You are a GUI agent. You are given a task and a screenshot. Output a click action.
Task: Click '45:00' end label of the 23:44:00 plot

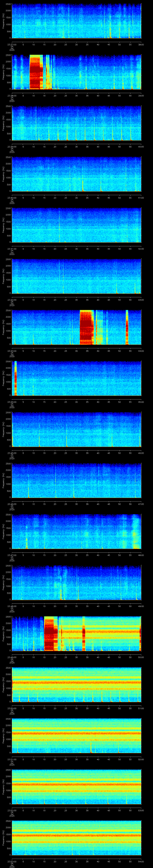coord(141,402)
